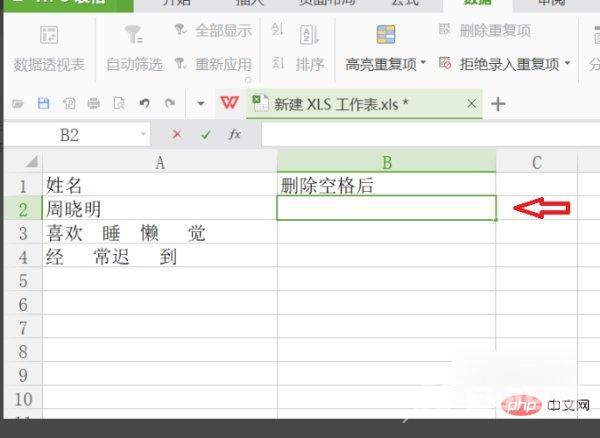Select cell A3 containing 喜欢 睡 懒 觉
This screenshot has height=438, width=600.
[x=160, y=232]
